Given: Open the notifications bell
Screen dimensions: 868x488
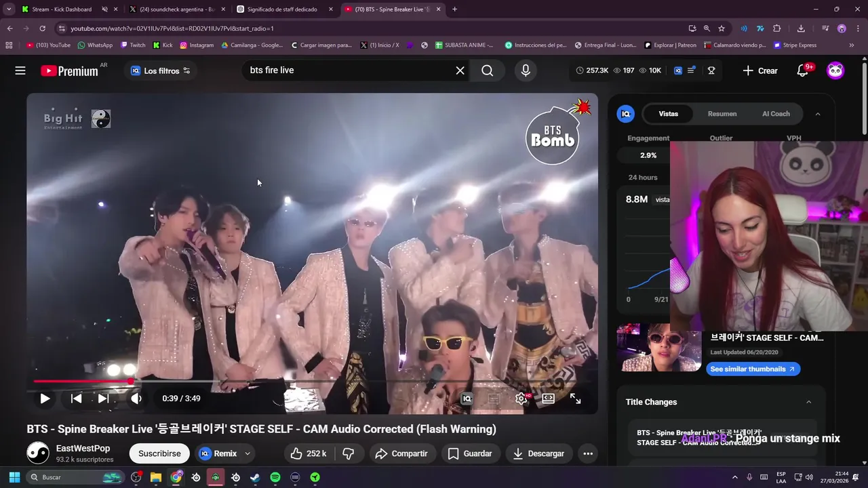Looking at the screenshot, I should click(803, 70).
